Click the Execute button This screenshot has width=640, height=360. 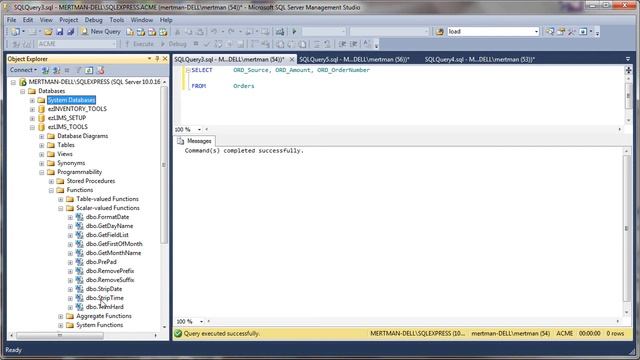point(140,44)
